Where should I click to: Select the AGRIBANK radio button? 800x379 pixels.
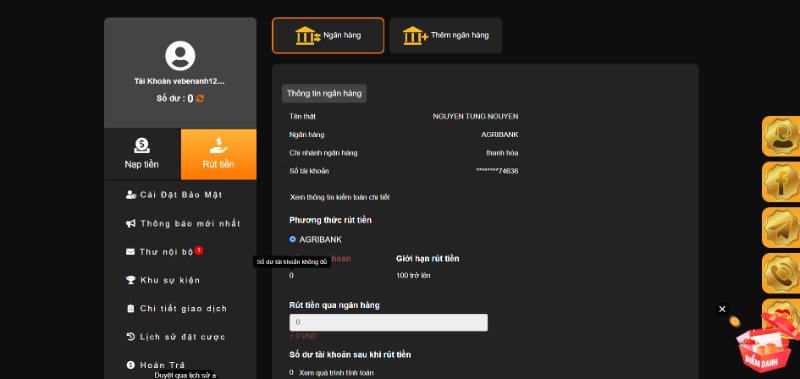tap(293, 239)
